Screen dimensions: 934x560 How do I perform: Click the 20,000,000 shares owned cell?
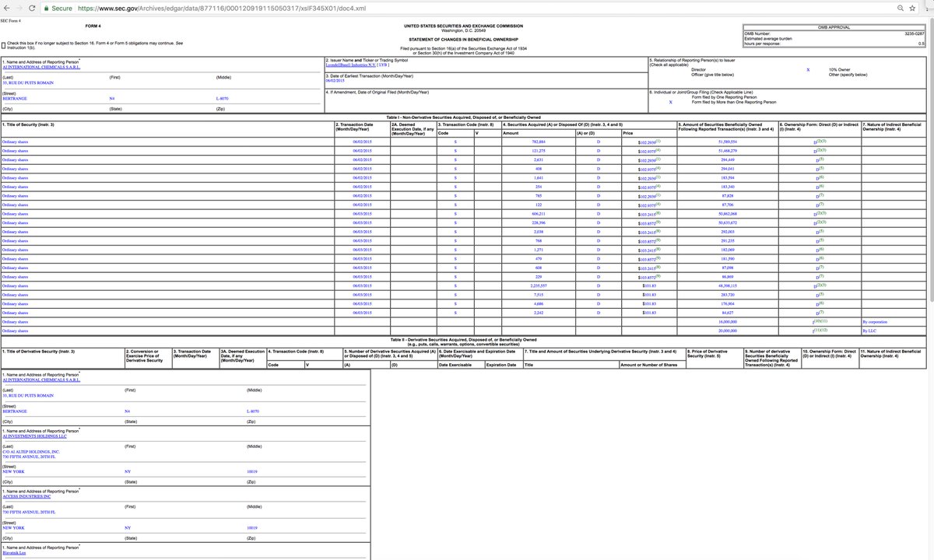click(x=727, y=331)
